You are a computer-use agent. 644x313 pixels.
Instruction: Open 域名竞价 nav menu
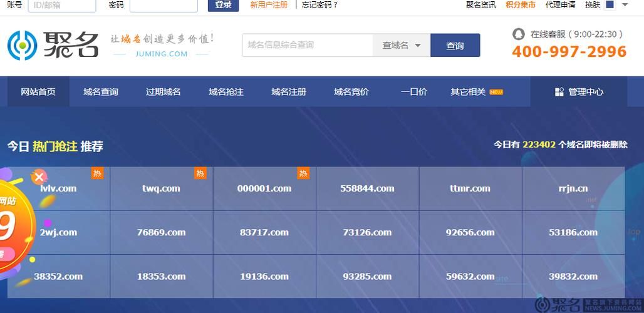click(351, 92)
